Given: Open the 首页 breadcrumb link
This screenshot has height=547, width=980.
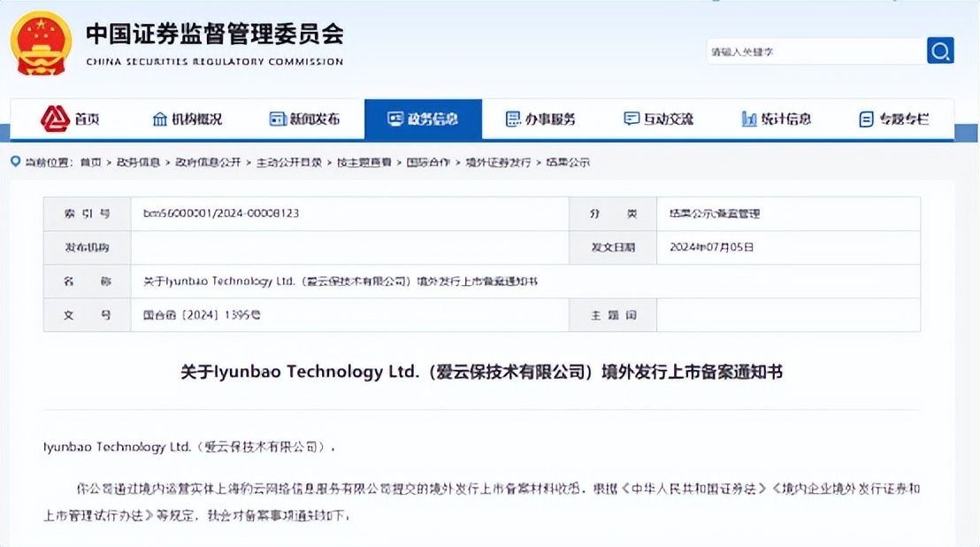Looking at the screenshot, I should click(x=90, y=163).
